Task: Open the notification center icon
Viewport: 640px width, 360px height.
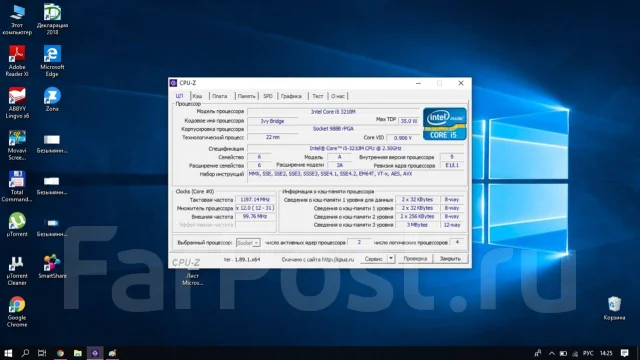Action: pyautogui.click(x=624, y=353)
